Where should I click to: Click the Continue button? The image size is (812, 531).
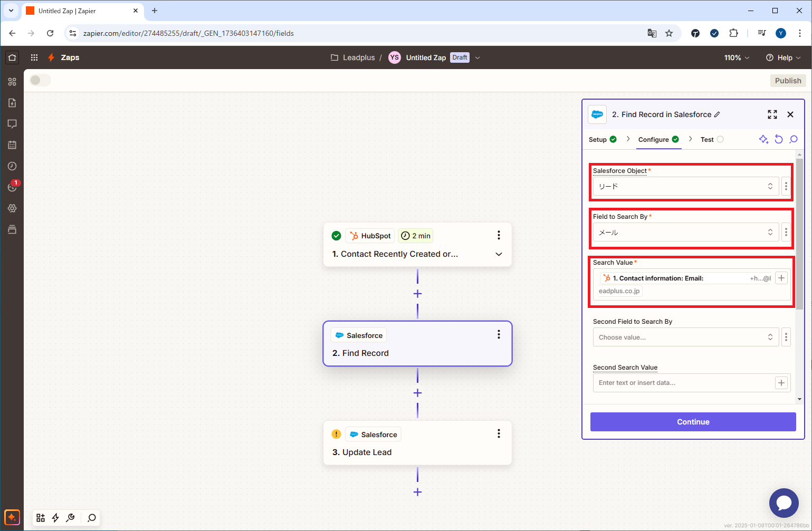coord(693,422)
